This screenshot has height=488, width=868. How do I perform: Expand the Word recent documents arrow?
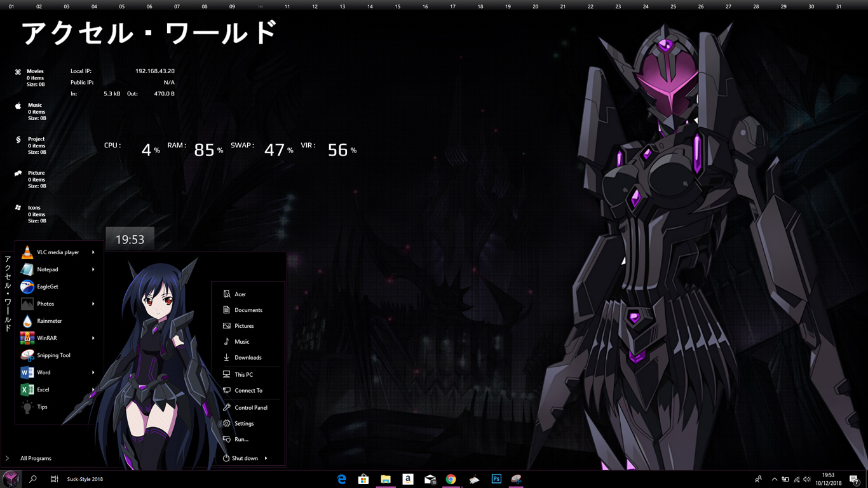(x=93, y=372)
